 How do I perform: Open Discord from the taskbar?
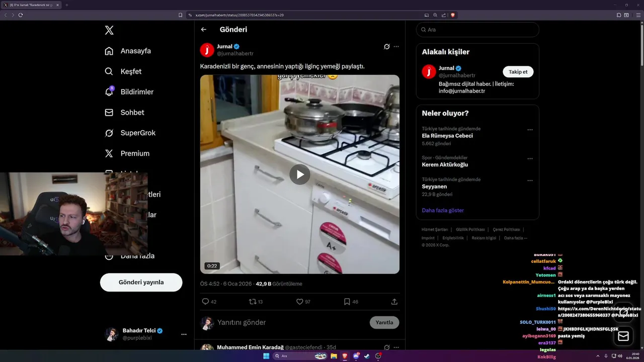[356, 356]
